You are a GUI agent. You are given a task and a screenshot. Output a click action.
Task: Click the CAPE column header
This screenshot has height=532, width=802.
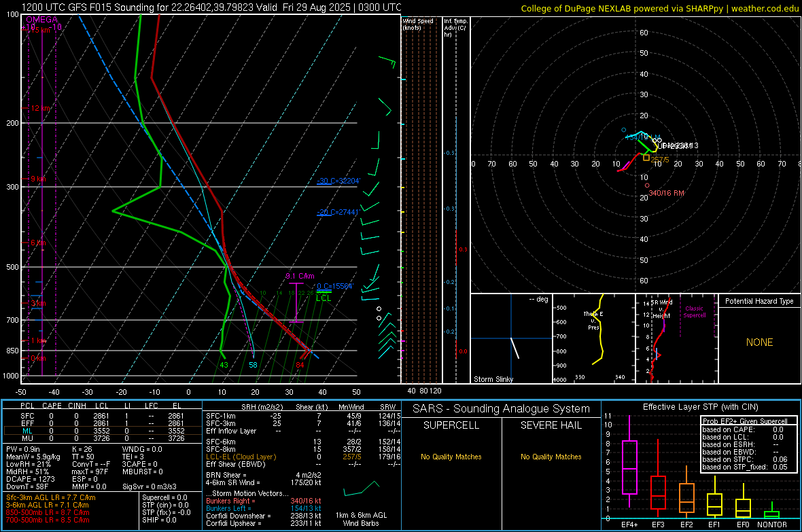pyautogui.click(x=52, y=406)
